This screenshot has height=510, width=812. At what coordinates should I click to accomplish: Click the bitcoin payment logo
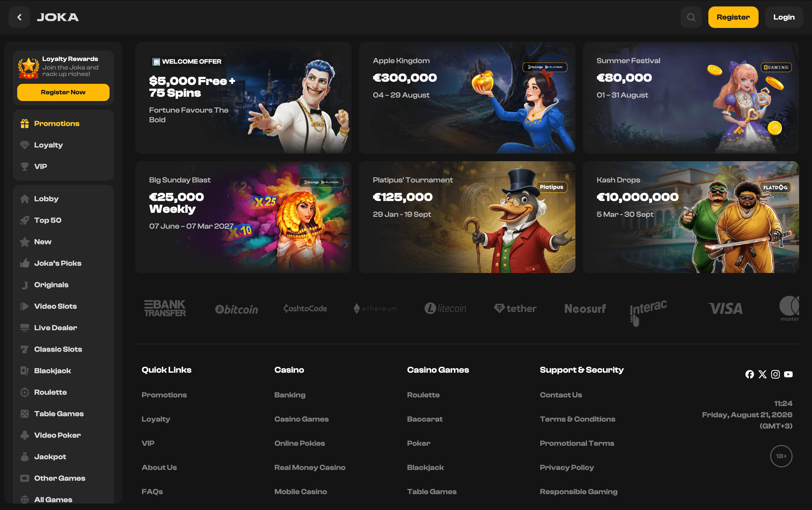[x=237, y=309]
